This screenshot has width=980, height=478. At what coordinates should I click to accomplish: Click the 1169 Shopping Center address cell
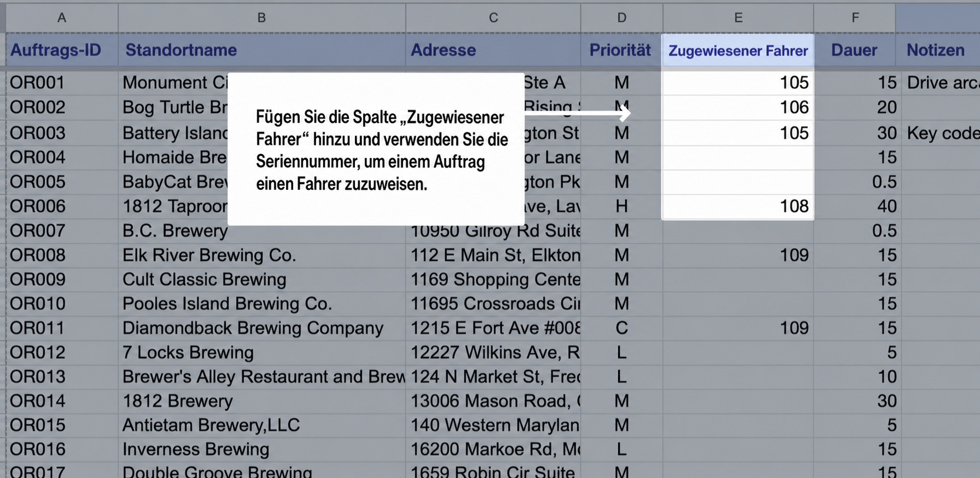point(493,279)
